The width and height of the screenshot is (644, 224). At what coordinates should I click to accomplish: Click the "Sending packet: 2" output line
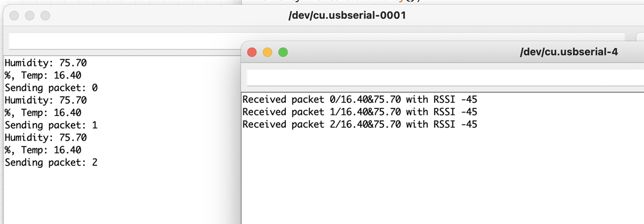click(x=51, y=162)
